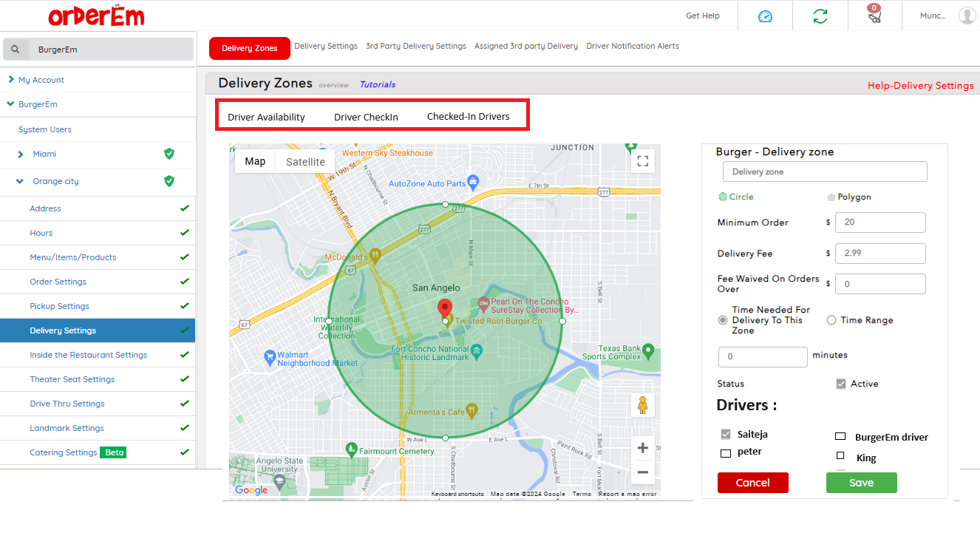Open the Tutorials link
Image resolution: width=980 pixels, height=550 pixels.
377,84
